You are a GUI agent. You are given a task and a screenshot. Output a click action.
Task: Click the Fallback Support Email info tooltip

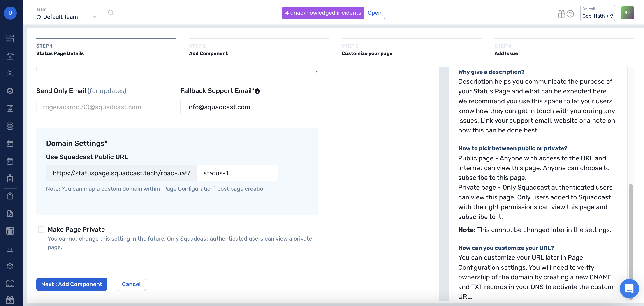[x=258, y=91]
